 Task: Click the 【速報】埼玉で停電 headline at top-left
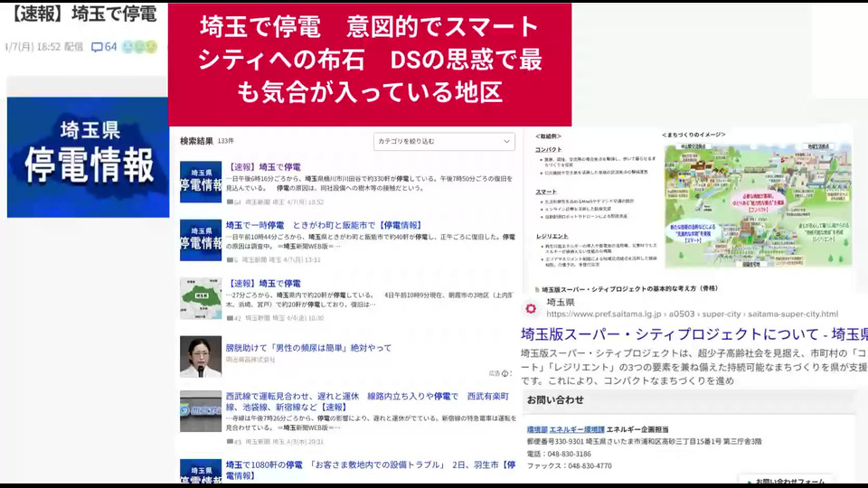[x=83, y=14]
